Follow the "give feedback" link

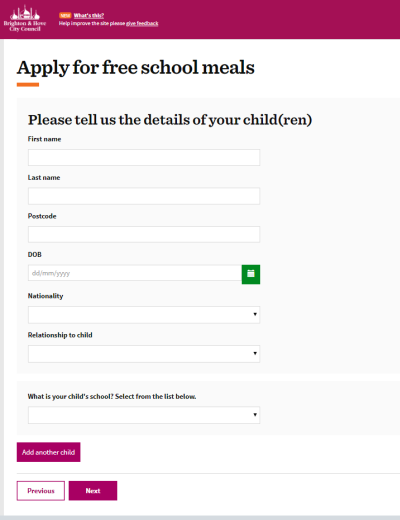[142, 23]
